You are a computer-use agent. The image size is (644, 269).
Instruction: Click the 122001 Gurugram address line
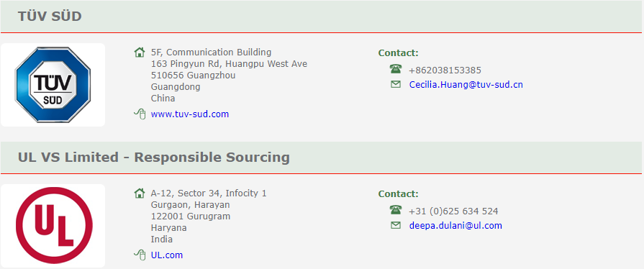click(x=191, y=216)
